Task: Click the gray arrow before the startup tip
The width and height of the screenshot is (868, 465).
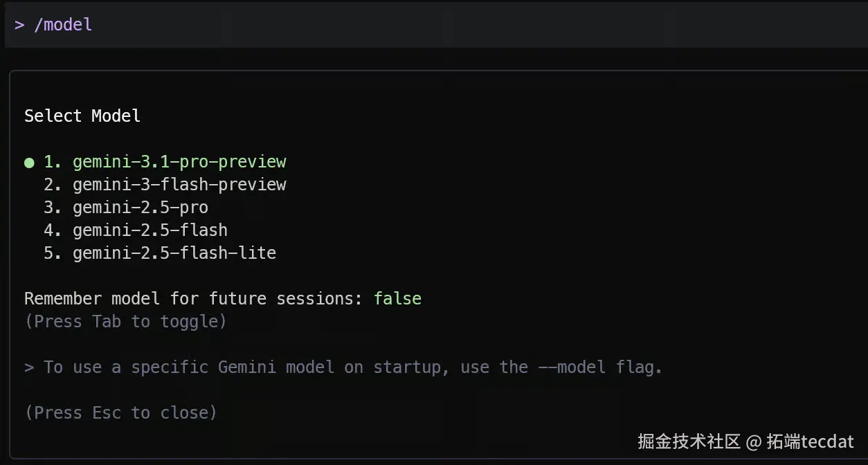Action: click(29, 367)
